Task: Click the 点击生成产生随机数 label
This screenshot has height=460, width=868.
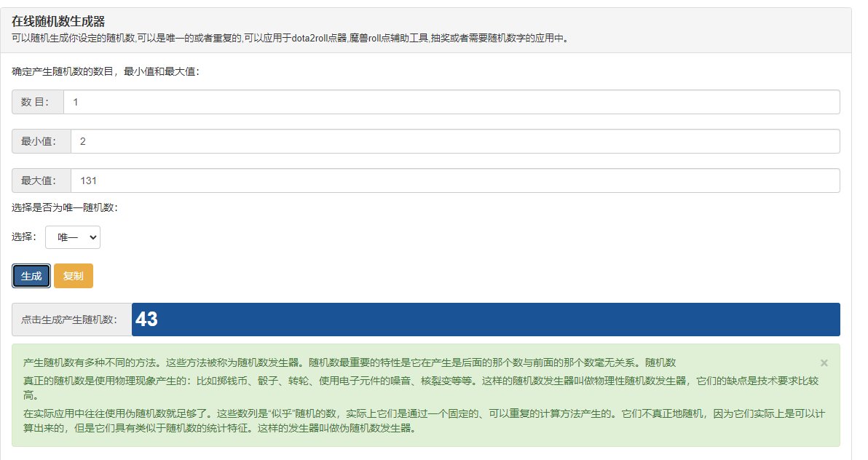Action: click(71, 320)
